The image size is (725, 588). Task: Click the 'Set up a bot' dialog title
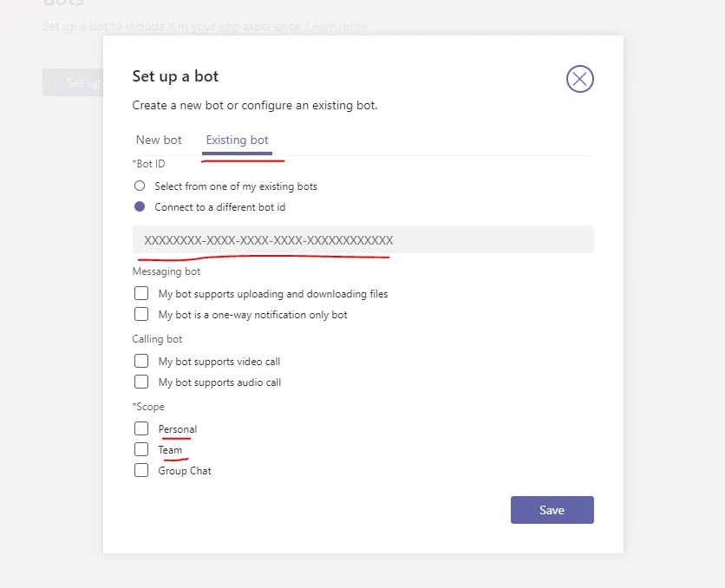[175, 76]
